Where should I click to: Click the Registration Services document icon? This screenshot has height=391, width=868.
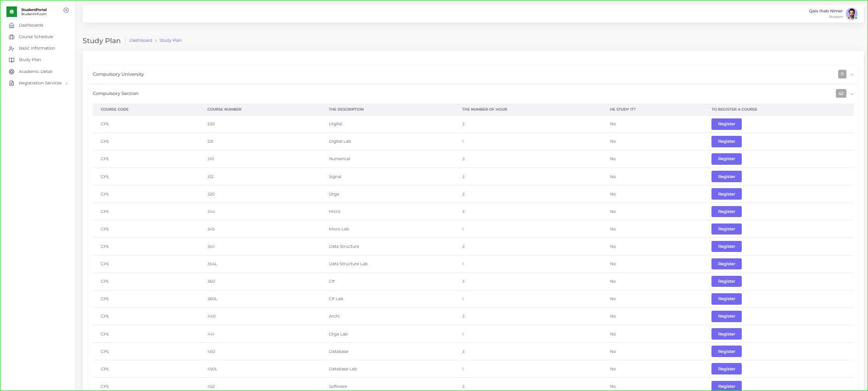11,83
